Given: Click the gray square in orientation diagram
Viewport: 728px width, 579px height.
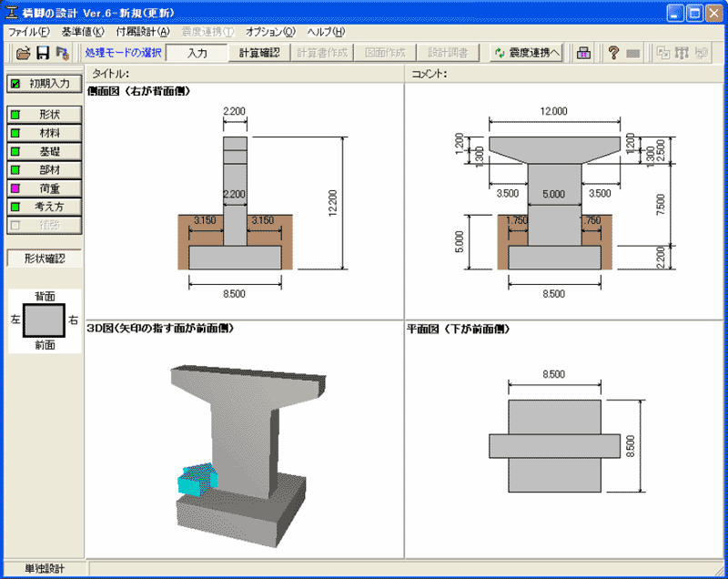Looking at the screenshot, I should point(44,320).
